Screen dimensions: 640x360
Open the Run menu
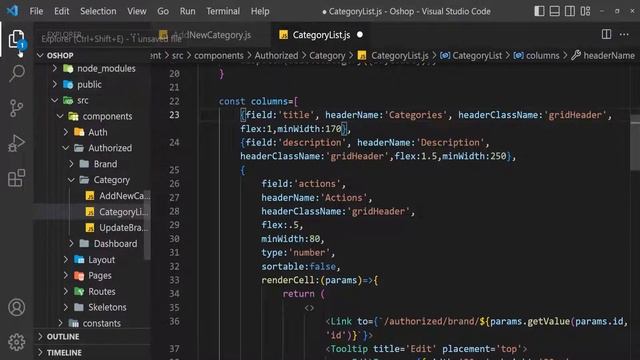(x=187, y=11)
